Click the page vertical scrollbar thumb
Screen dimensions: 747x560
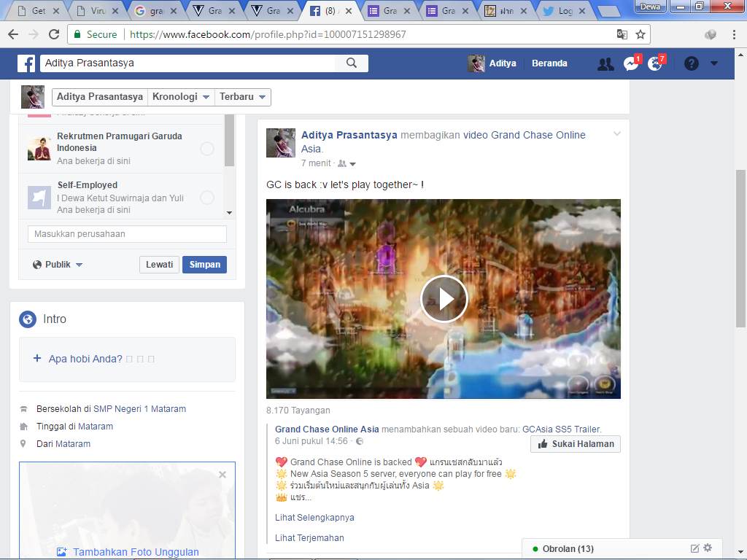click(741, 248)
